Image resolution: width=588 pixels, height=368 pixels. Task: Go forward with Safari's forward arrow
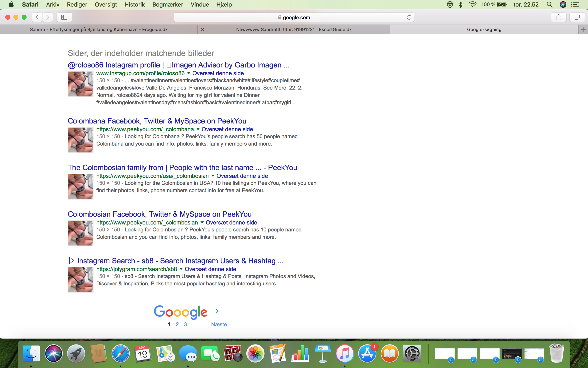coord(47,17)
